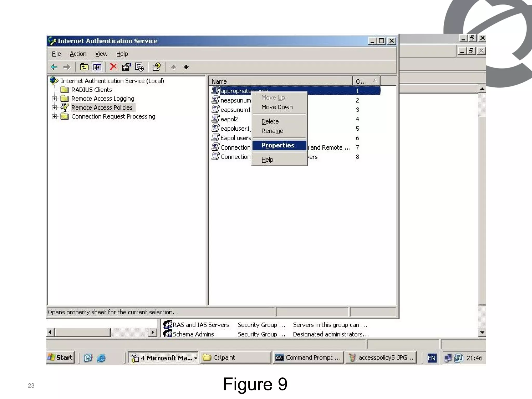Choose Rename in the context menu

272,131
